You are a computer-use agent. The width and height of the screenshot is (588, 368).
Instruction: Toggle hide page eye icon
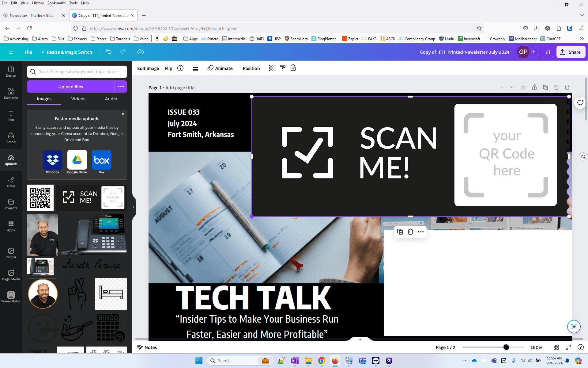(x=523, y=87)
